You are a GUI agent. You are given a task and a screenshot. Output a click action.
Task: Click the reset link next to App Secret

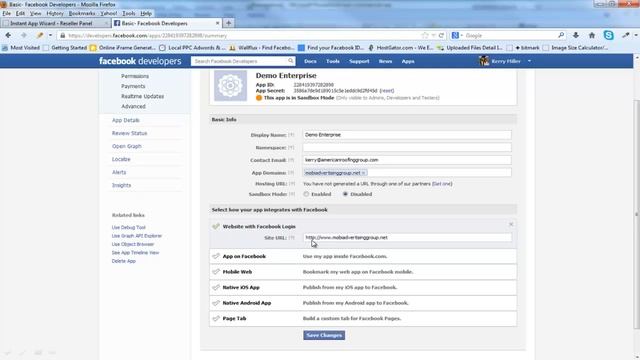(x=387, y=91)
